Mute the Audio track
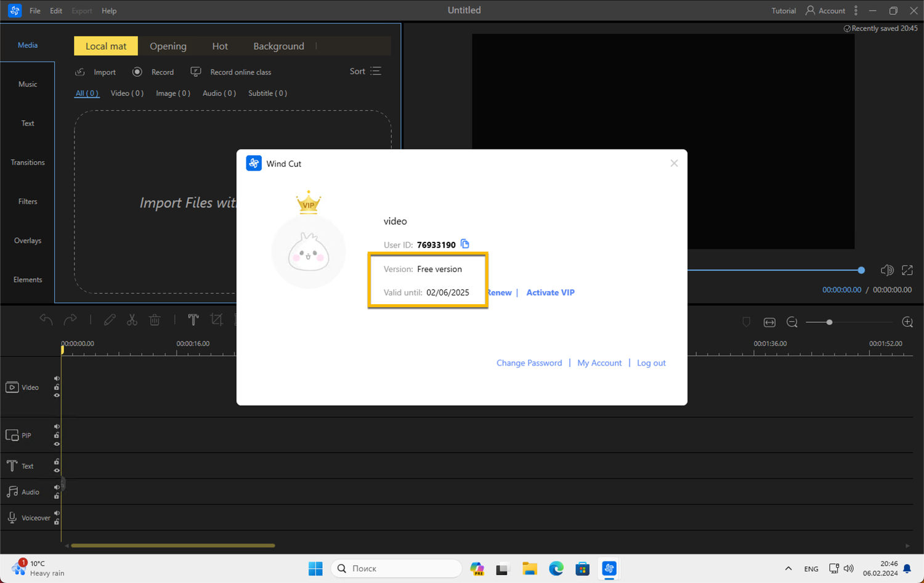The image size is (924, 583). coord(57,488)
